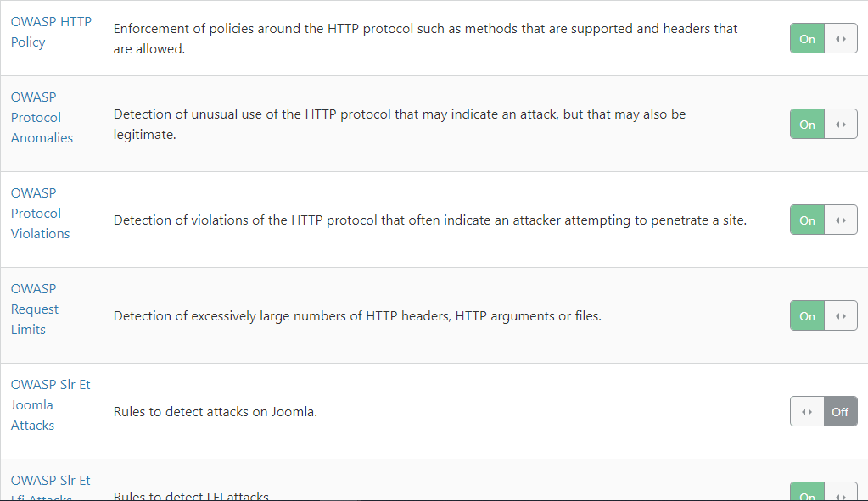Click the arrows handle on Joomla Attacks toggle
The image size is (868, 501).
(x=807, y=411)
